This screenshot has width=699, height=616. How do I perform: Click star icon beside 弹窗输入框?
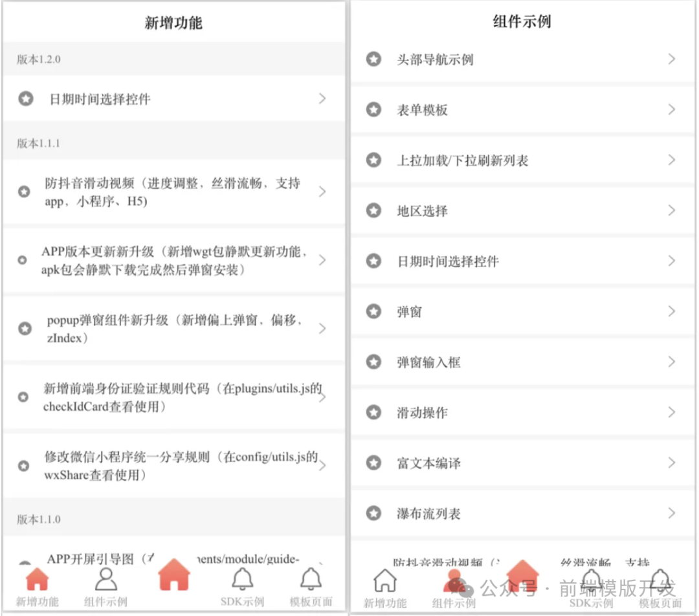(373, 362)
